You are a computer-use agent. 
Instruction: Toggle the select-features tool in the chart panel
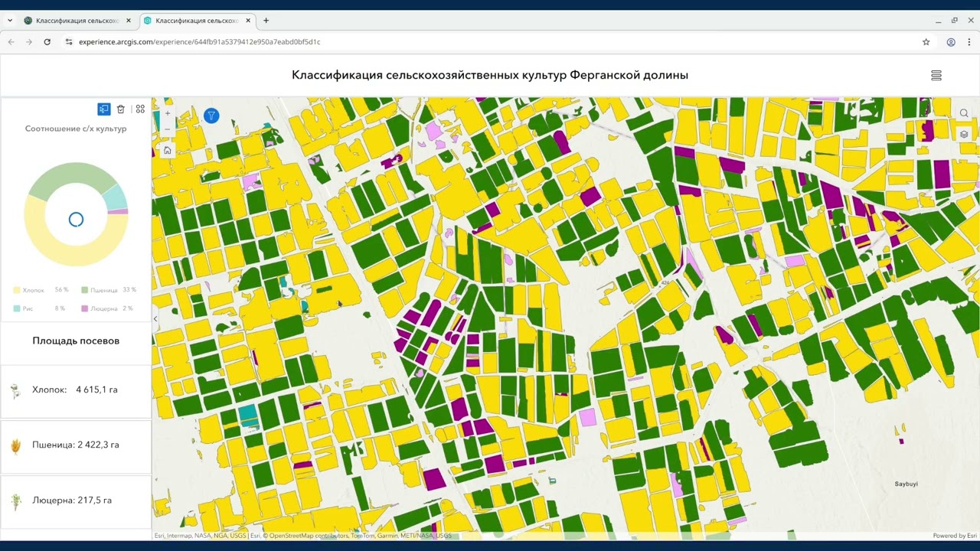[x=104, y=109]
